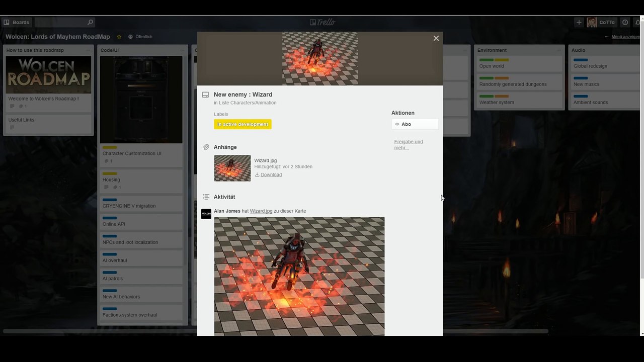Click the card icon beside New enemy title
The width and height of the screenshot is (644, 362).
pyautogui.click(x=205, y=95)
